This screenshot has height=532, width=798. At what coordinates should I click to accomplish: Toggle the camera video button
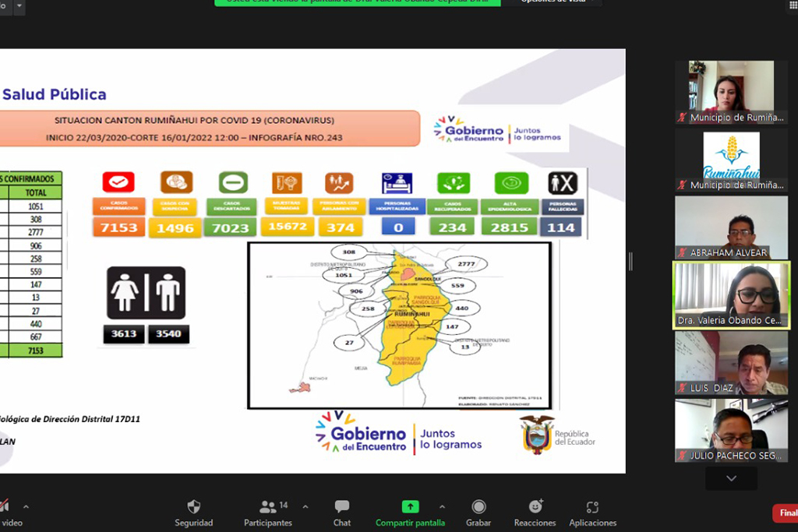point(5,507)
